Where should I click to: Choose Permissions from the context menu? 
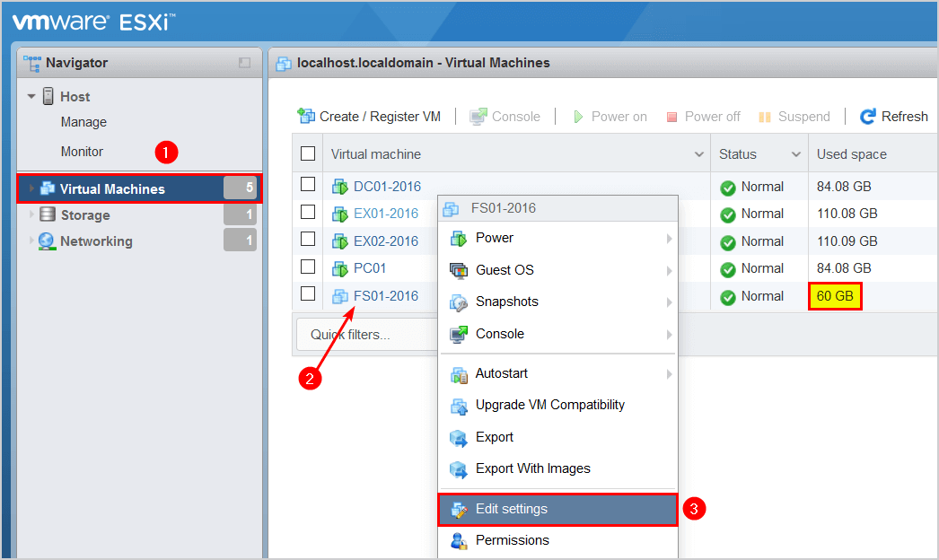pos(558,540)
